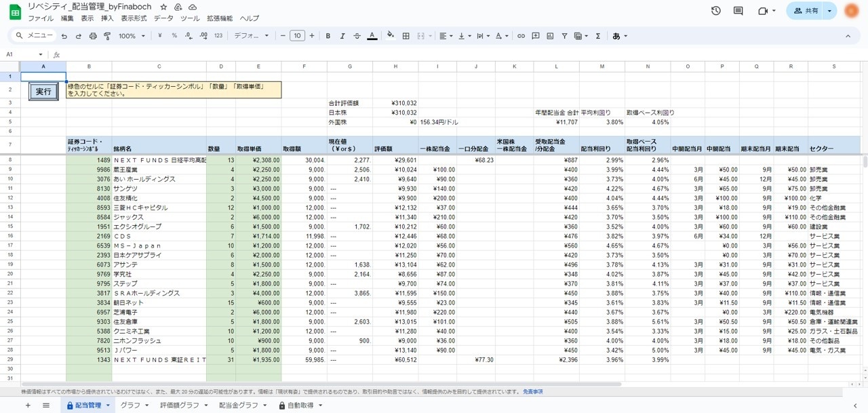Image resolution: width=868 pixels, height=413 pixels.
Task: Insert a link
Action: [521, 36]
